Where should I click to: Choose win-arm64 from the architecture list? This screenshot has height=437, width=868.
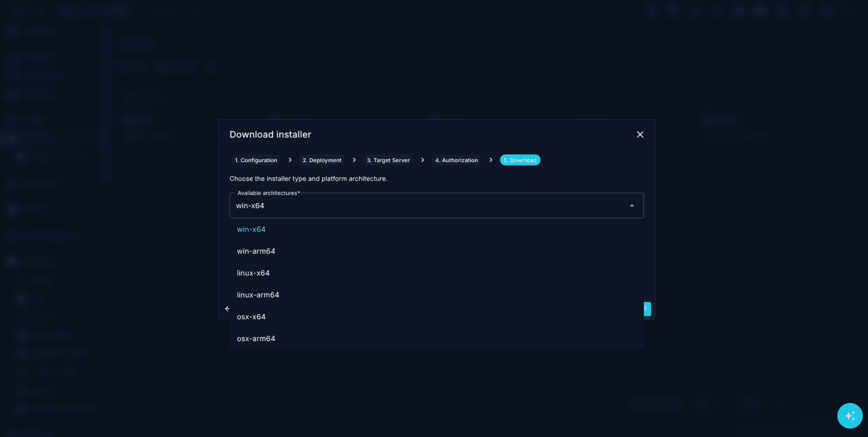click(437, 251)
